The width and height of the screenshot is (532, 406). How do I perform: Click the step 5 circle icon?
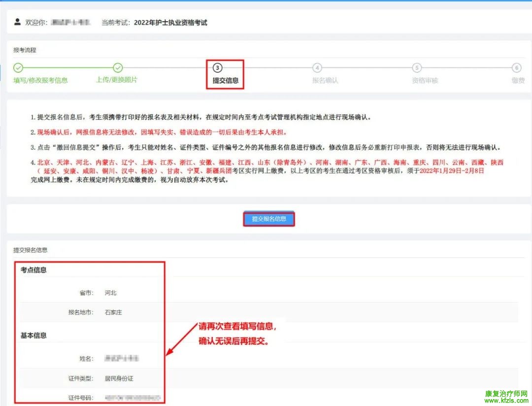point(417,68)
